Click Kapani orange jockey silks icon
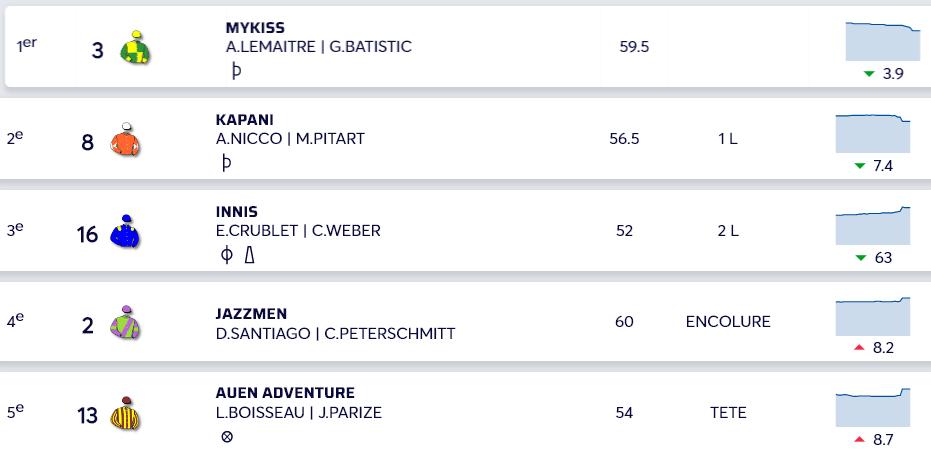 (x=125, y=140)
